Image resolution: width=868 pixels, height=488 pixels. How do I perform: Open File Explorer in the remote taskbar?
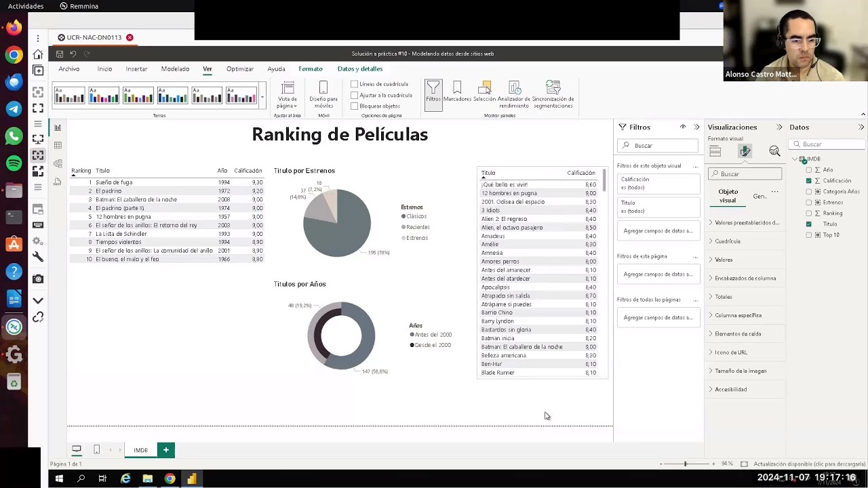coord(147,479)
